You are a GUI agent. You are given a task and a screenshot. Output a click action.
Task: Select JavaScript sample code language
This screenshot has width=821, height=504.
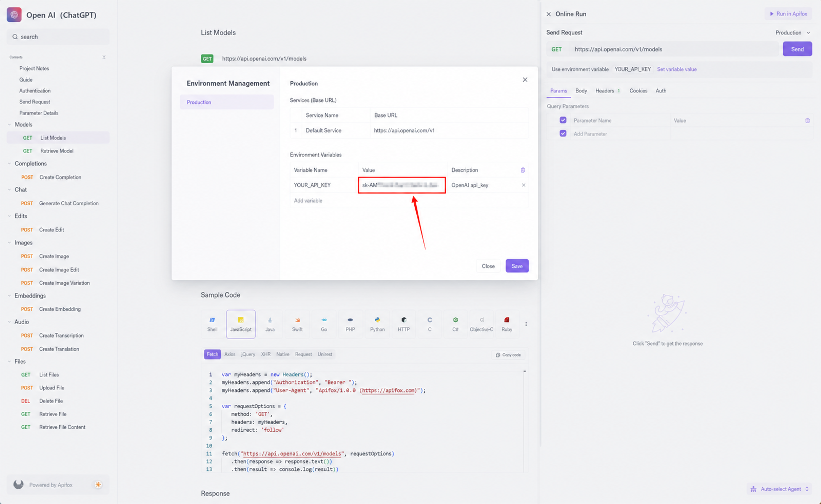(241, 324)
